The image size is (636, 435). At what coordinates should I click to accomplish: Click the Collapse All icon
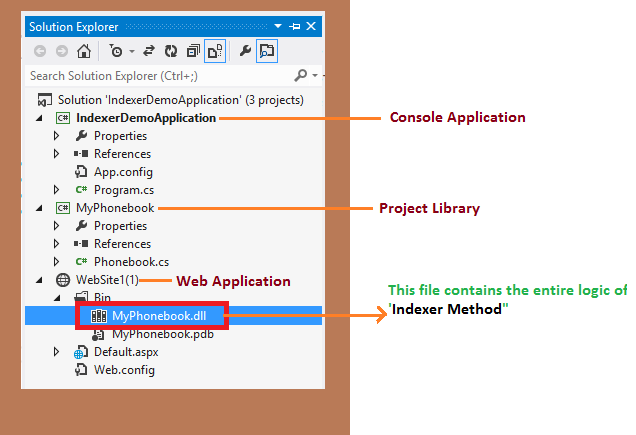coord(193,51)
